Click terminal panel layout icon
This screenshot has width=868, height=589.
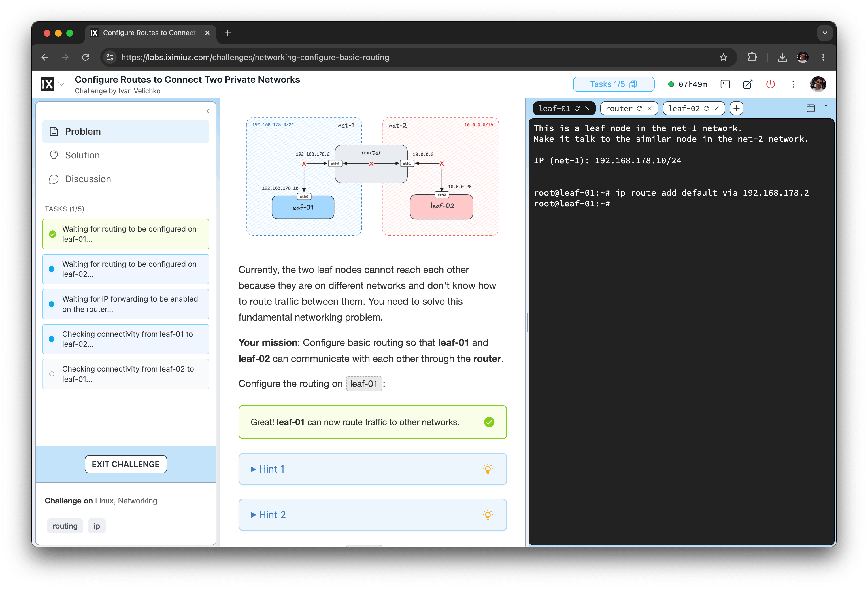810,108
